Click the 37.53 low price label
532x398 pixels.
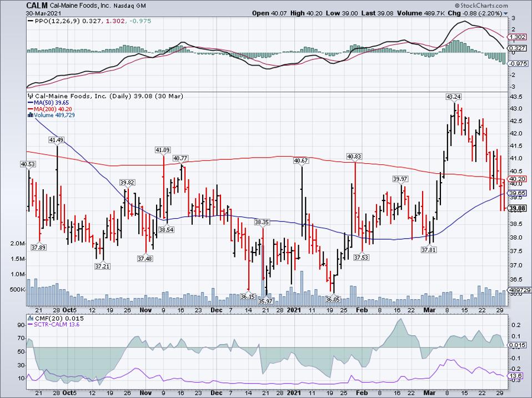point(361,258)
